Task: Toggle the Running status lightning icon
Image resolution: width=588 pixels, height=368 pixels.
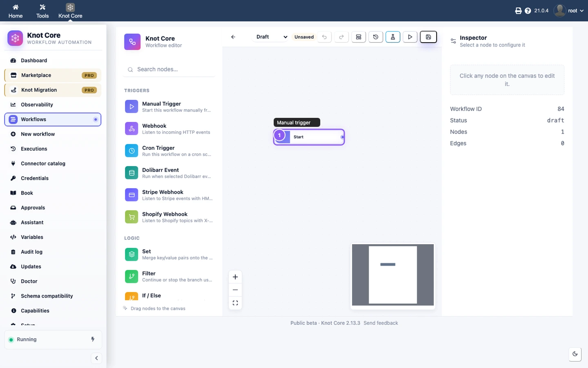Action: point(93,339)
